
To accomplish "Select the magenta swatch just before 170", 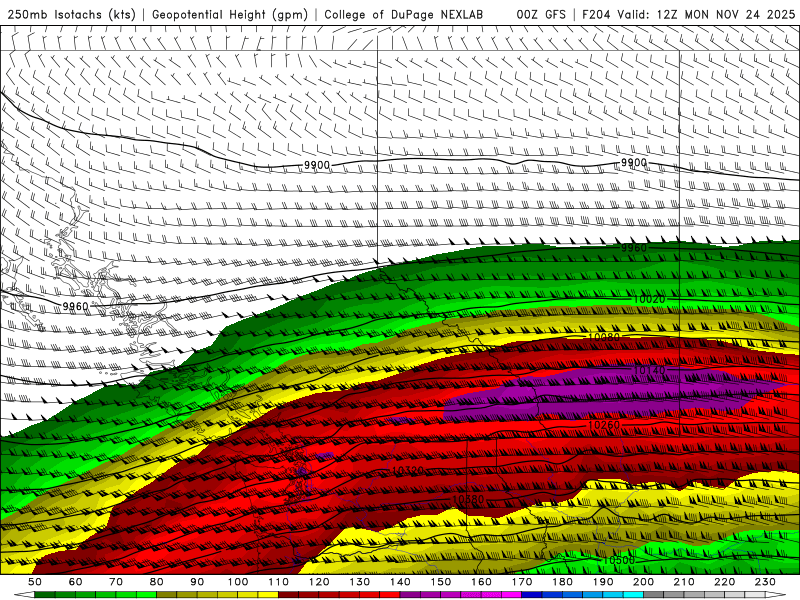I will (512, 595).
